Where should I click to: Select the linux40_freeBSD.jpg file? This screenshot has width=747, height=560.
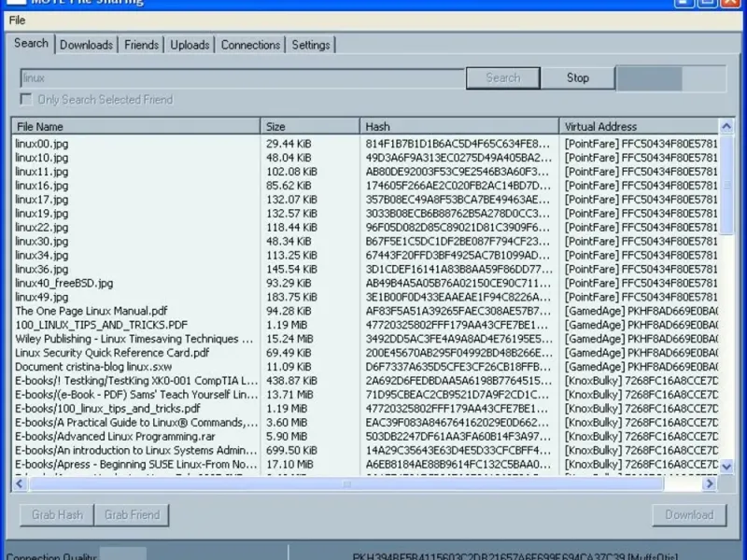(x=365, y=284)
